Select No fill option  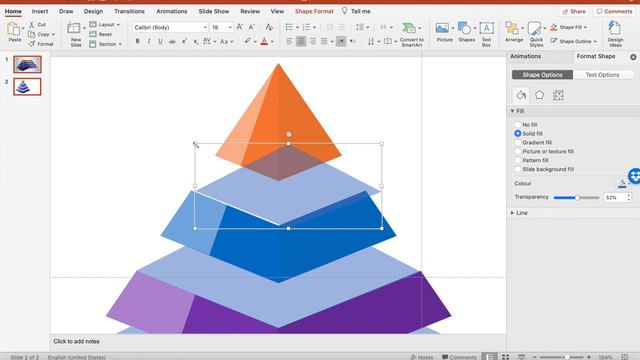(518, 124)
